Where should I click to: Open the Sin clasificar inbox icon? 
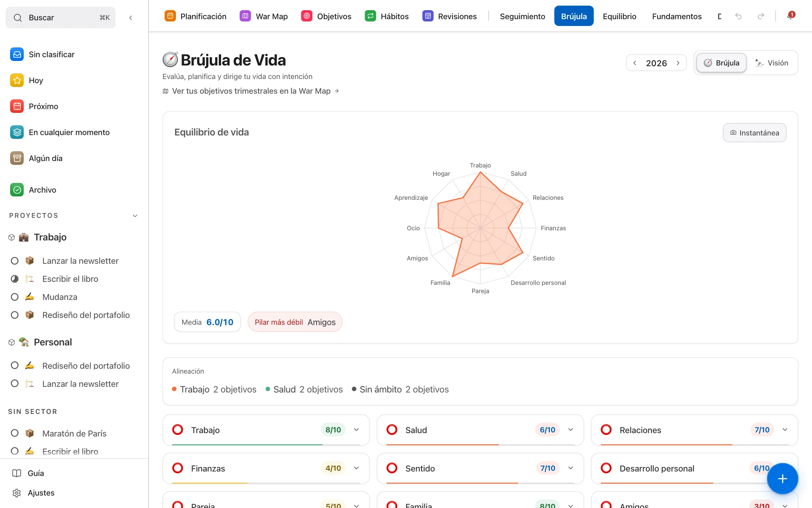[x=17, y=55]
